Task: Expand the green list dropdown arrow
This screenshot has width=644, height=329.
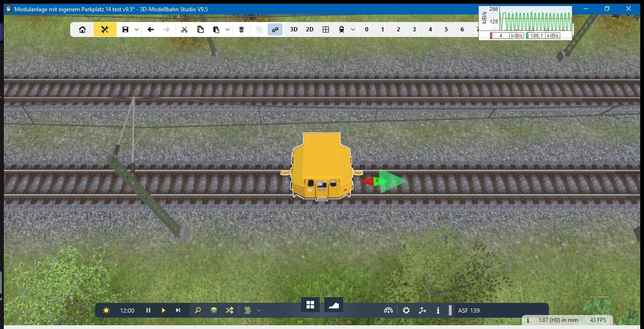Action: [259, 310]
